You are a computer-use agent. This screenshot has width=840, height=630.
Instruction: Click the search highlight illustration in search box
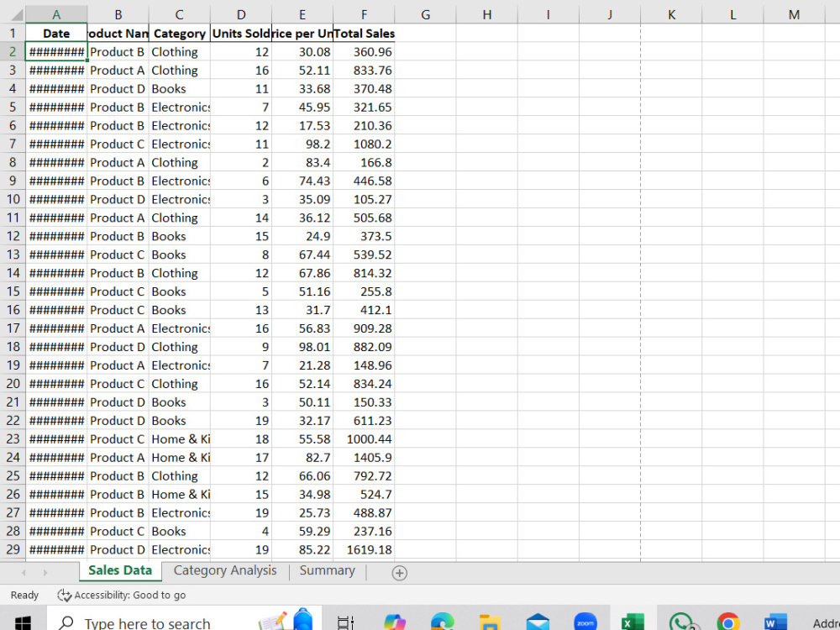pyautogui.click(x=286, y=620)
